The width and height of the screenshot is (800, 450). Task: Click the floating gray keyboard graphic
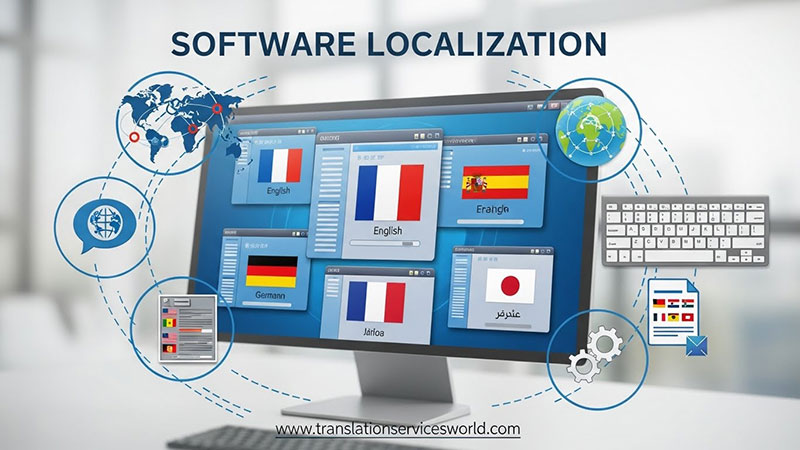coord(685,231)
